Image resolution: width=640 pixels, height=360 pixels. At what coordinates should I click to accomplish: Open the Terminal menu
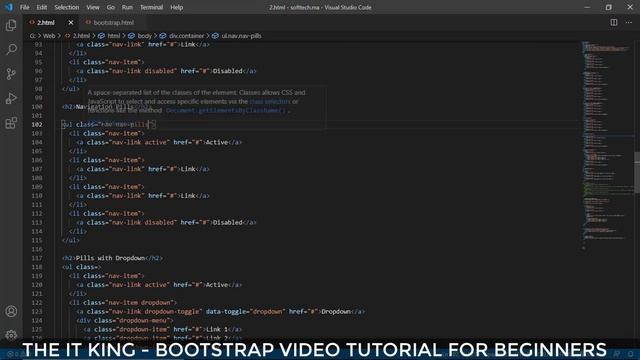click(x=151, y=7)
